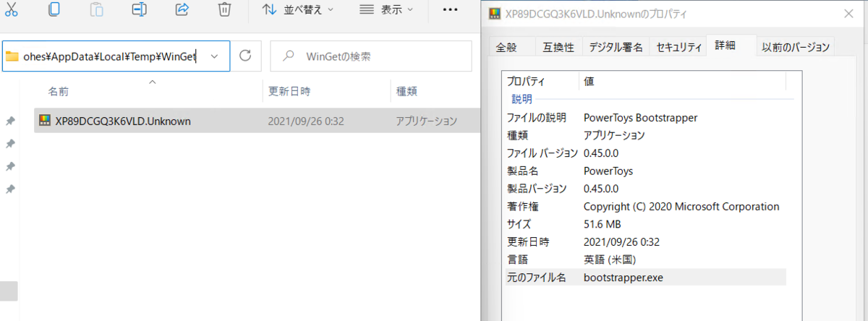Open the 並べ替え sort menu
This screenshot has width=868, height=321.
point(298,10)
